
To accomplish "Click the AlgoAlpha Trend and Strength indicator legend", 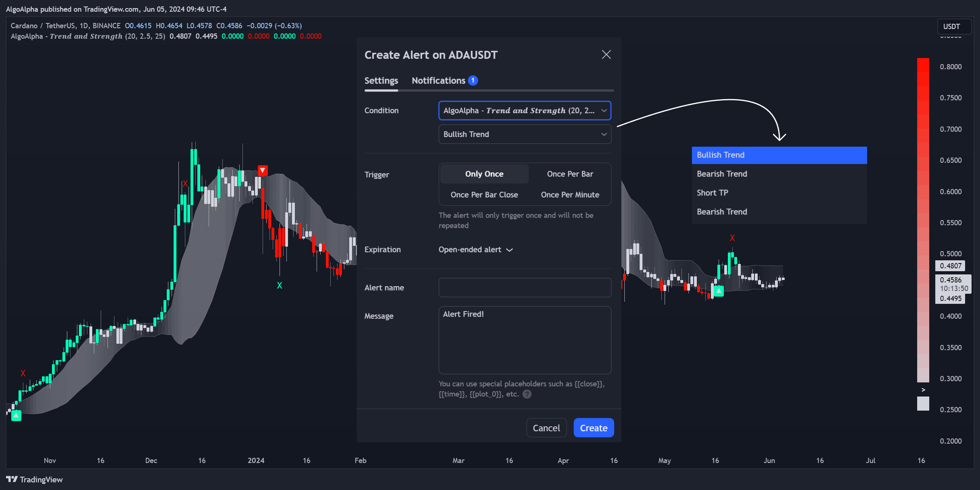I will pyautogui.click(x=88, y=36).
